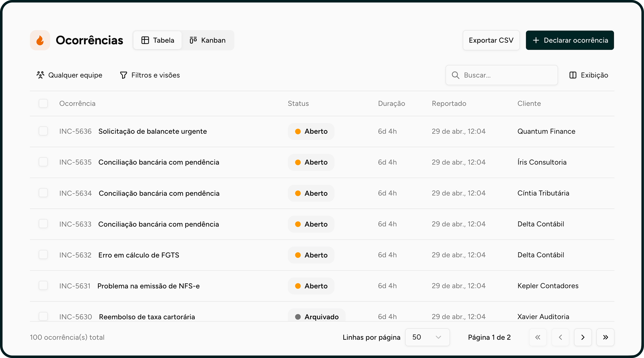644x358 pixels.
Task: Click the INC-5631 identifier
Action: coord(75,286)
